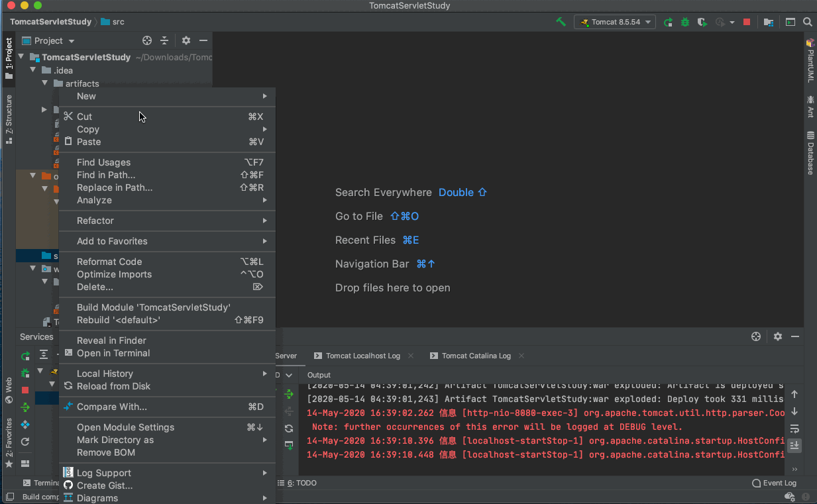This screenshot has width=817, height=504.
Task: Choose Create Gist...
Action: (x=167, y=485)
